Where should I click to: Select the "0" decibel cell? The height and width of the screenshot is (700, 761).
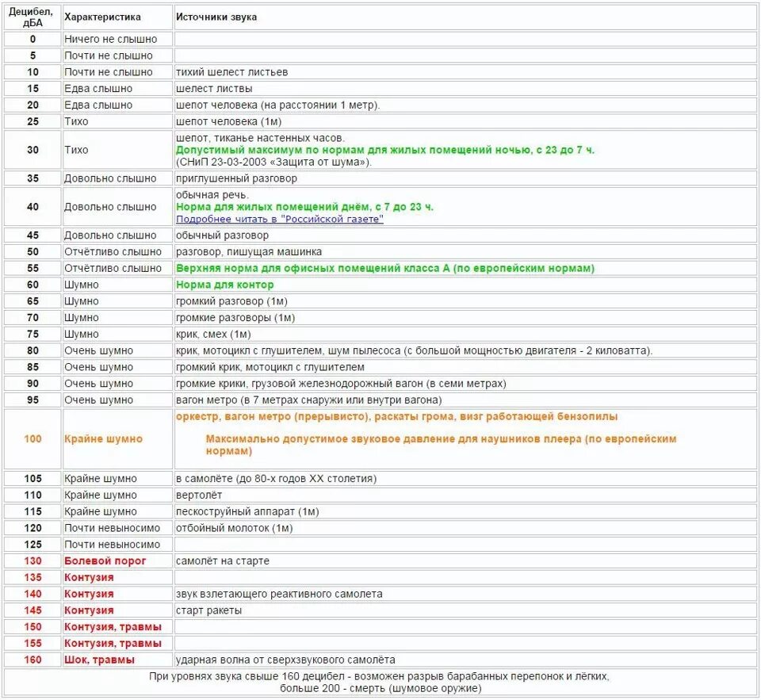tap(33, 39)
